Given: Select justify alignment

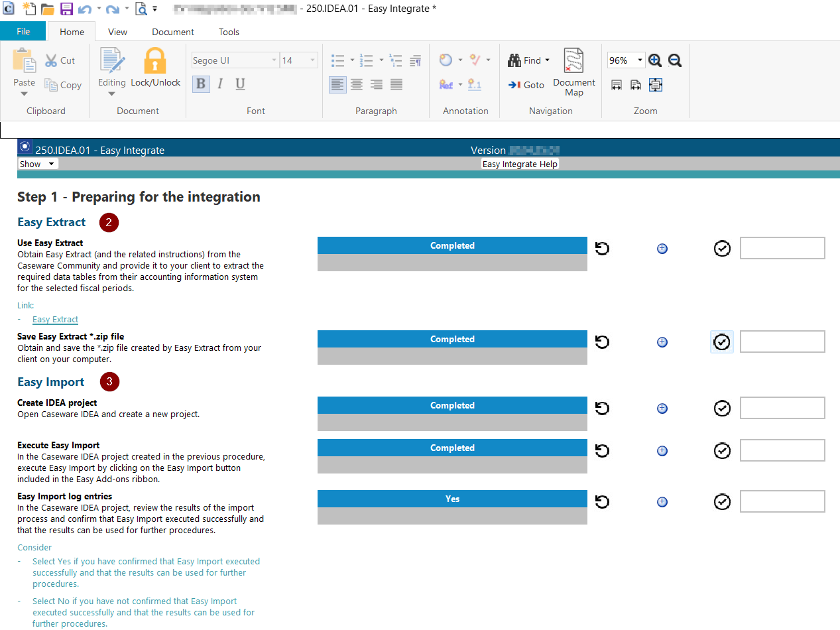Looking at the screenshot, I should [x=396, y=84].
